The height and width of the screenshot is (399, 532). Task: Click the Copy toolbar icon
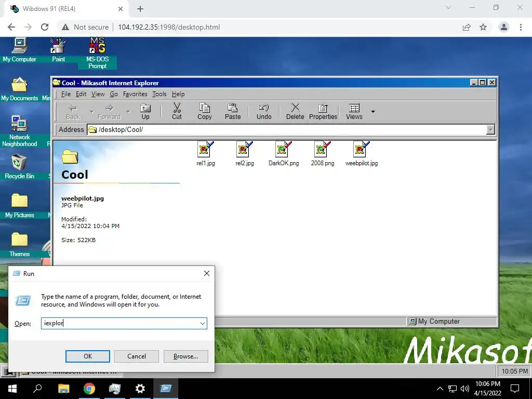coord(205,112)
